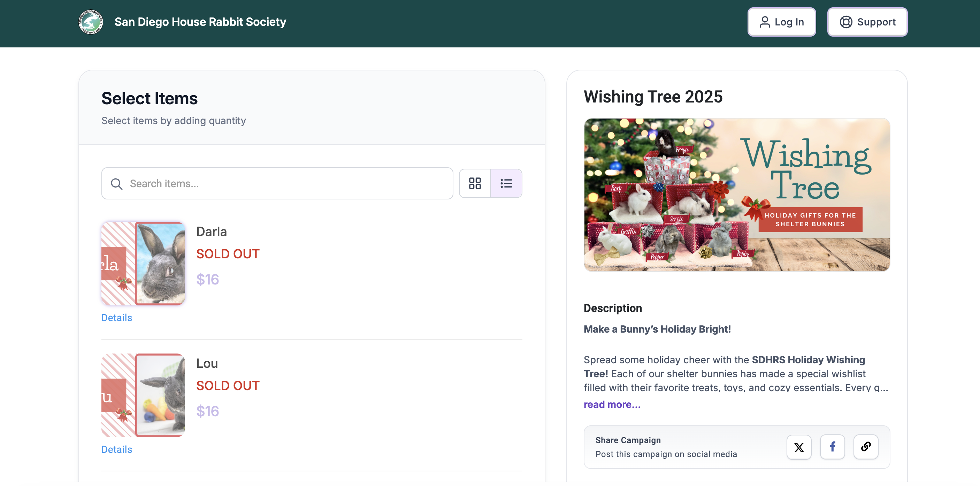This screenshot has width=980, height=486.
Task: Click the Log In button
Action: pos(781,22)
